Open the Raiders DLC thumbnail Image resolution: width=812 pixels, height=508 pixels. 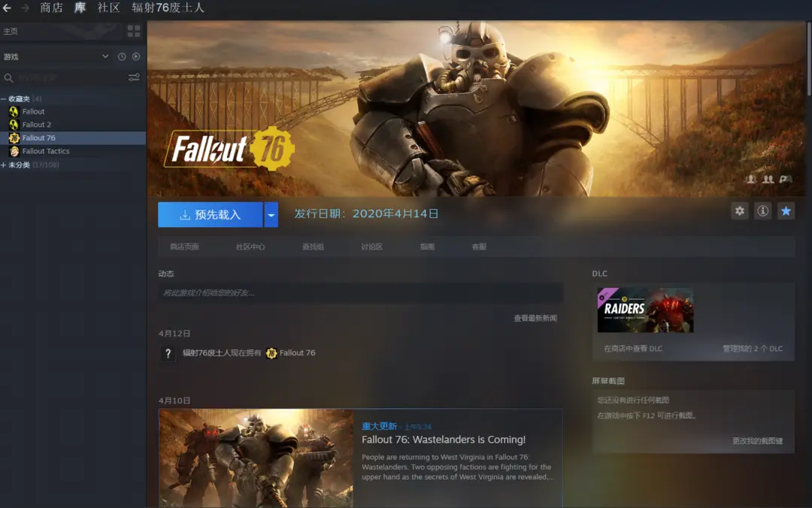[x=645, y=310]
